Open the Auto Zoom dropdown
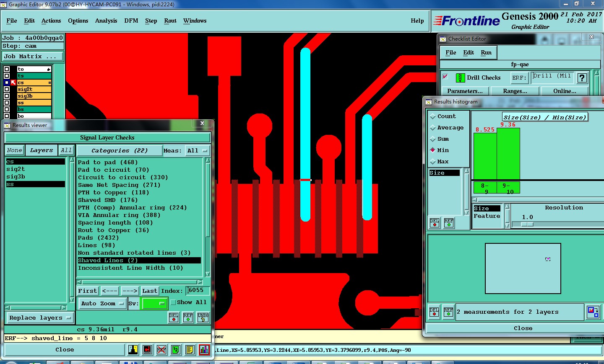 102,303
